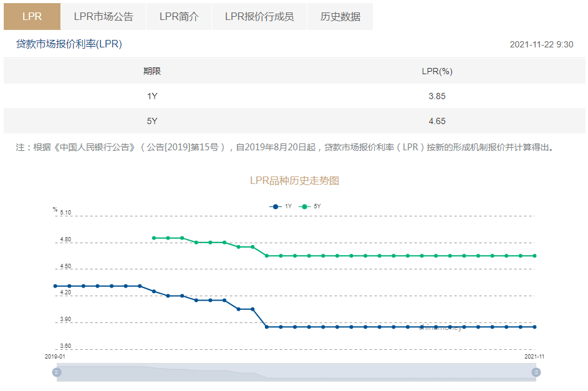Click the last data point of the 1Y line
Image resolution: width=588 pixels, height=391 pixels.
pos(534,326)
